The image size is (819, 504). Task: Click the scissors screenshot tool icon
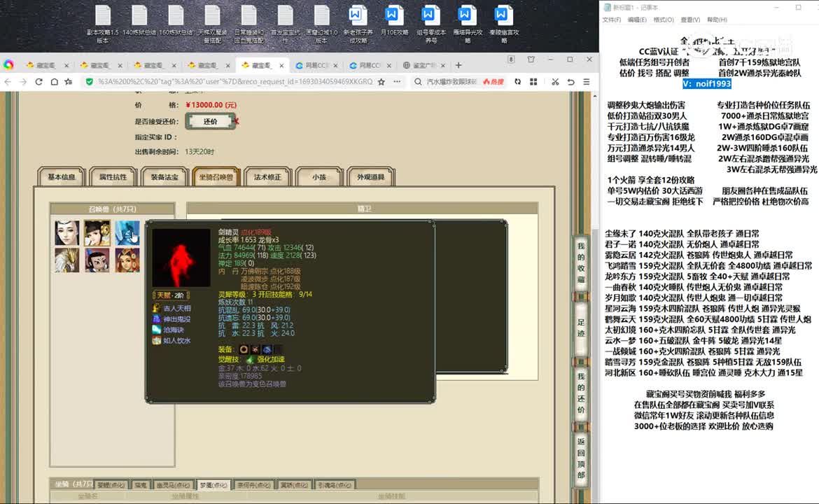(554, 81)
